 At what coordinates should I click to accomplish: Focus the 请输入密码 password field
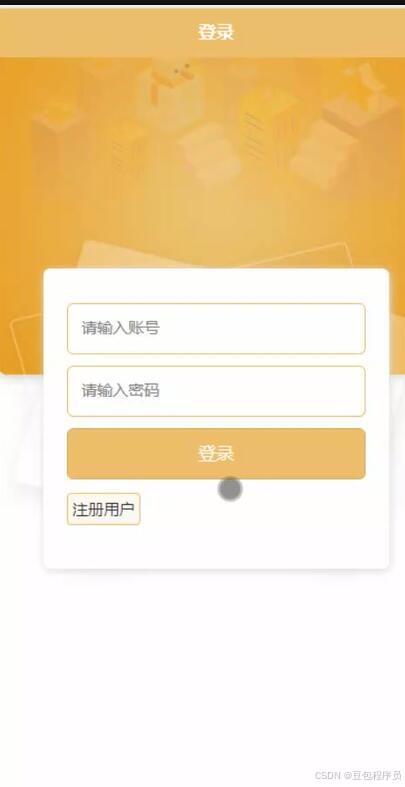[216, 391]
